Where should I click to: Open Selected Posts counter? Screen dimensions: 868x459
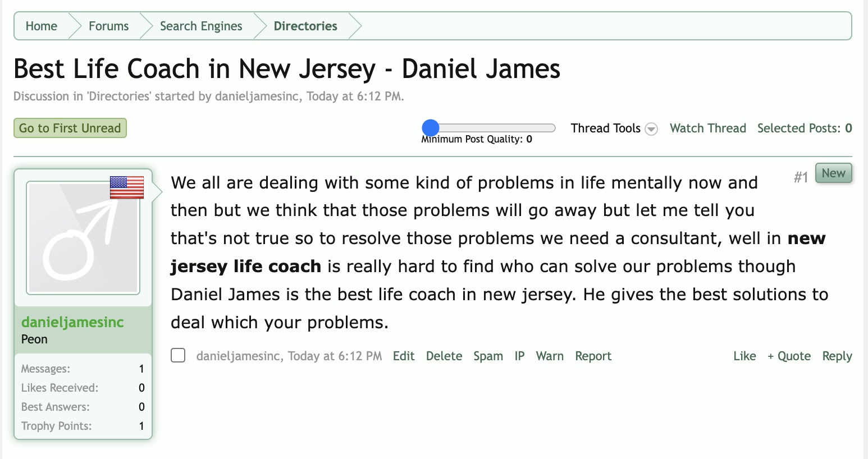(805, 128)
